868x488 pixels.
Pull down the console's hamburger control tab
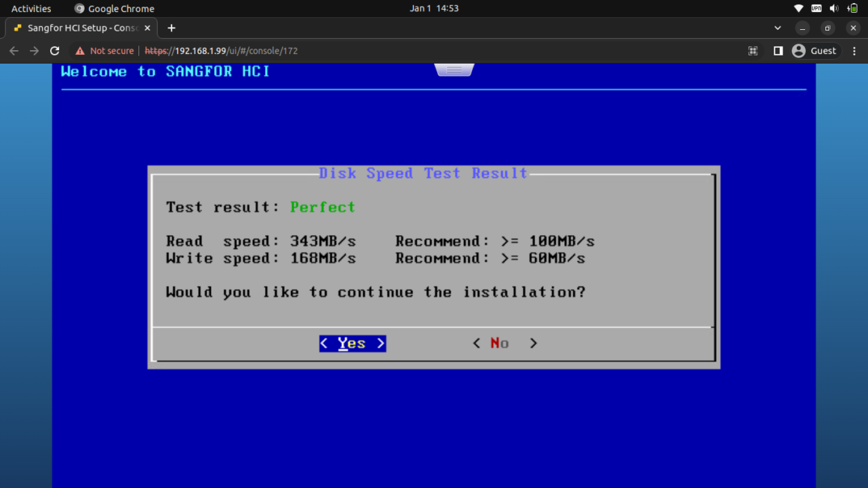(x=453, y=68)
